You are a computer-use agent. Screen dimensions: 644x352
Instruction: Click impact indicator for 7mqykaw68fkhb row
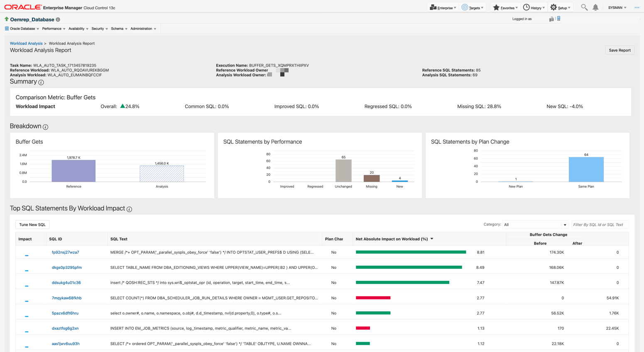click(27, 301)
